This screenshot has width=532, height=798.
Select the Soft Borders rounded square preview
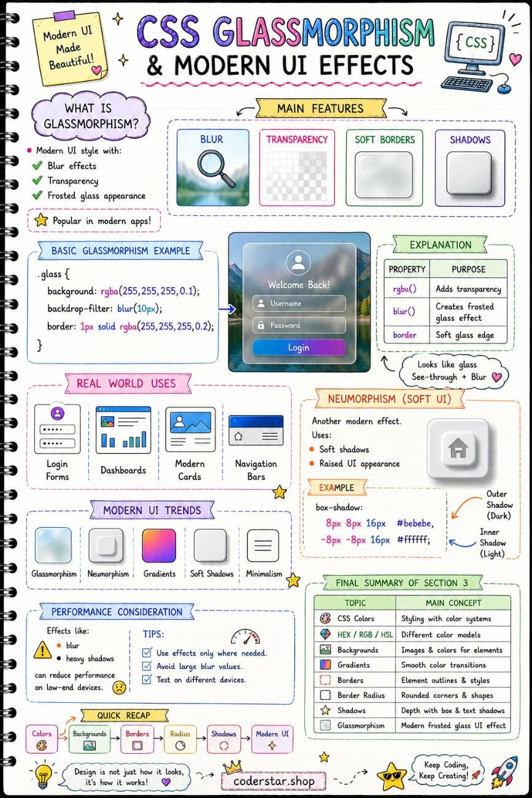tap(383, 174)
